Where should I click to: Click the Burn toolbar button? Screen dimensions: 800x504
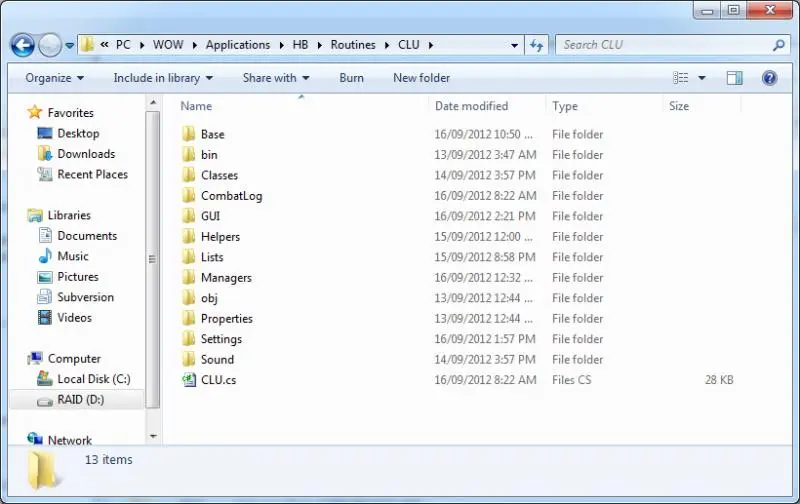352,78
